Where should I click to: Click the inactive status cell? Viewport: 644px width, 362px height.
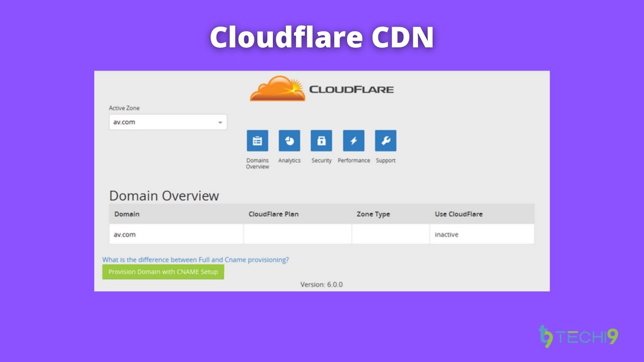482,234
